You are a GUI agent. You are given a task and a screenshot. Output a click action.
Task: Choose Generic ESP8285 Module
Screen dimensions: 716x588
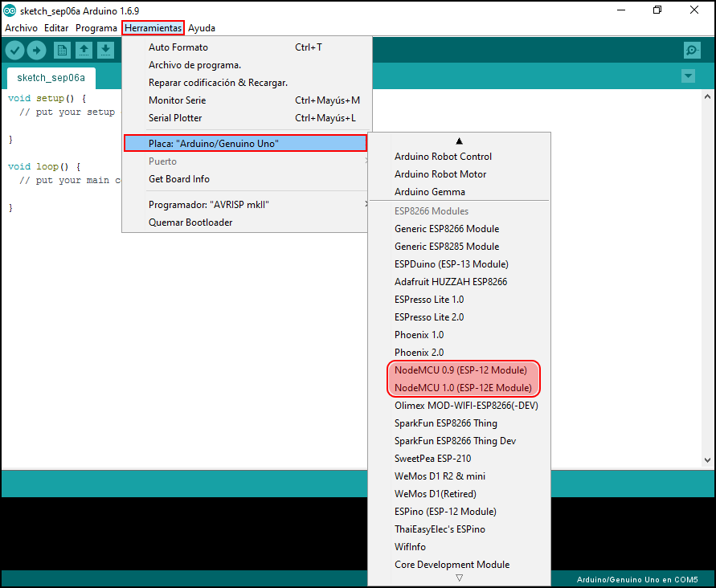(x=459, y=247)
